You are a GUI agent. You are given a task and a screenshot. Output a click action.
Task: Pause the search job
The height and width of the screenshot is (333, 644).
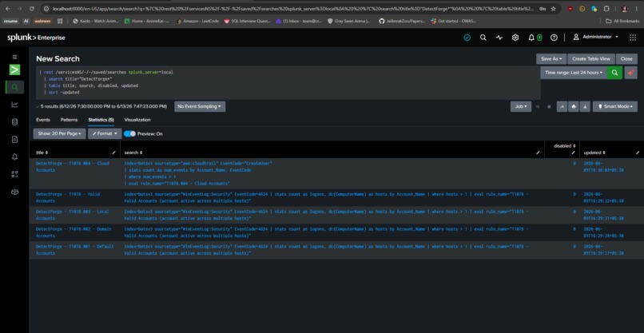[539, 107]
